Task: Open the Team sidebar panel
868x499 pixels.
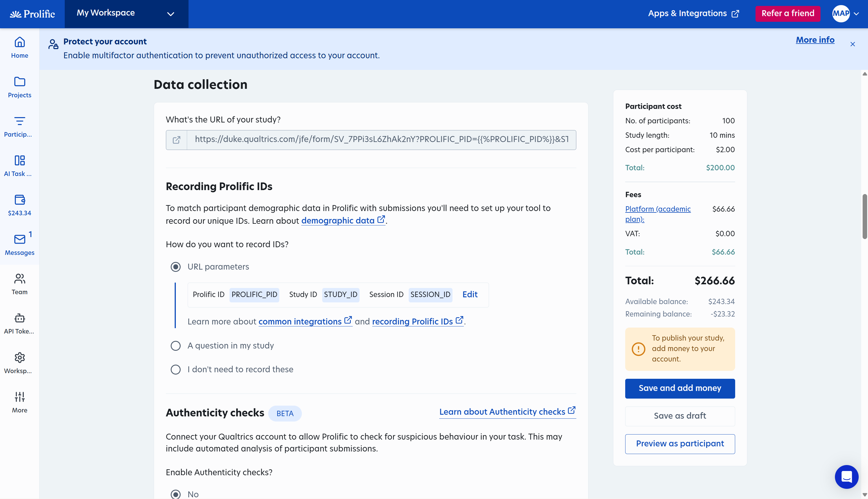Action: (x=19, y=283)
